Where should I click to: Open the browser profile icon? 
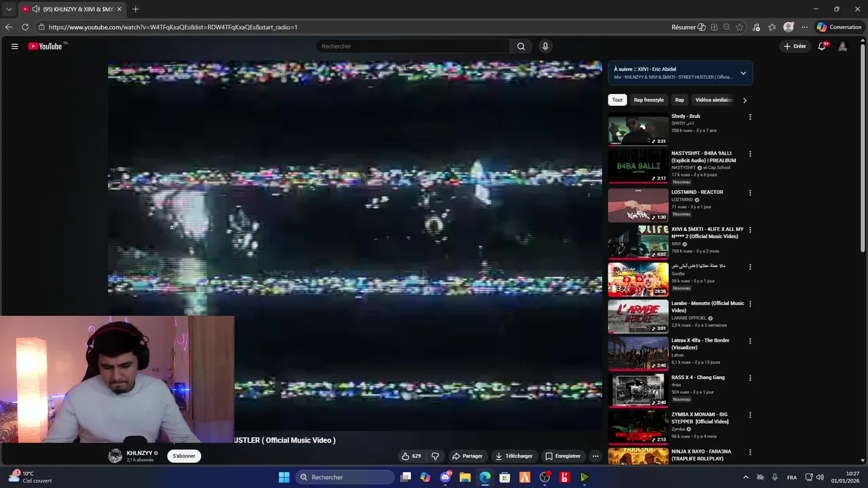(788, 27)
